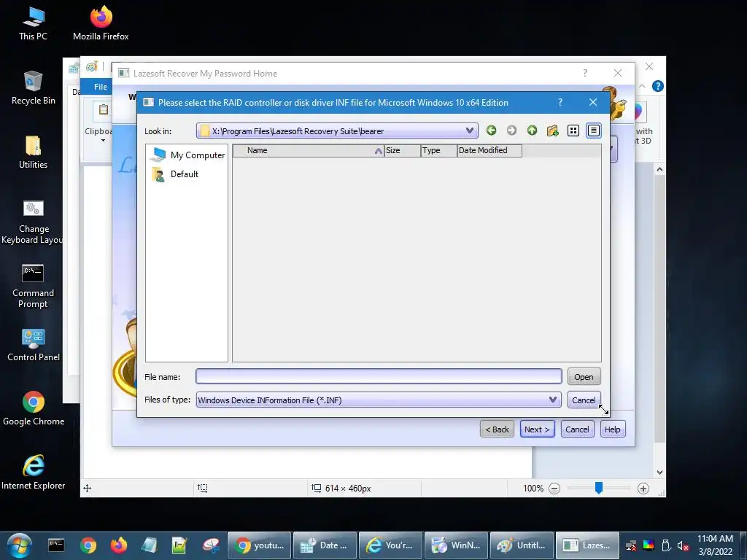Switch file dialog to detail view

coord(594,131)
